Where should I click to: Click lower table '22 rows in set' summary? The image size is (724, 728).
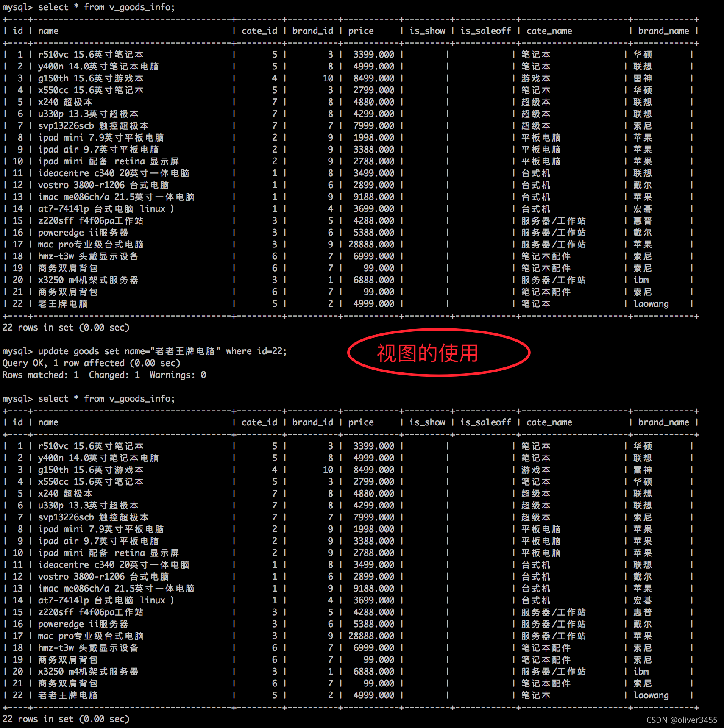(66, 719)
